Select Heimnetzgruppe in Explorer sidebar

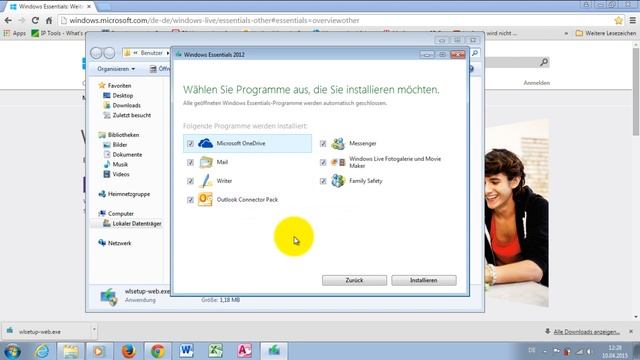[x=129, y=194]
